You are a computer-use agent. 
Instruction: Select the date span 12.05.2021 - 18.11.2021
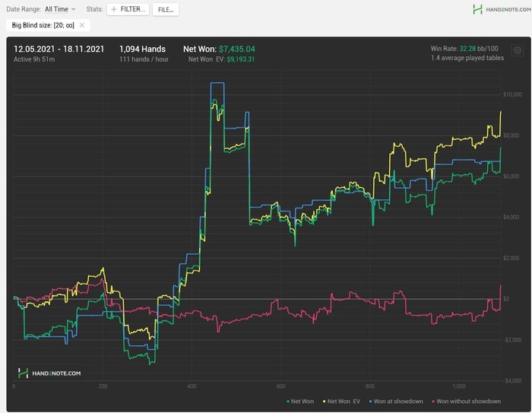click(59, 49)
